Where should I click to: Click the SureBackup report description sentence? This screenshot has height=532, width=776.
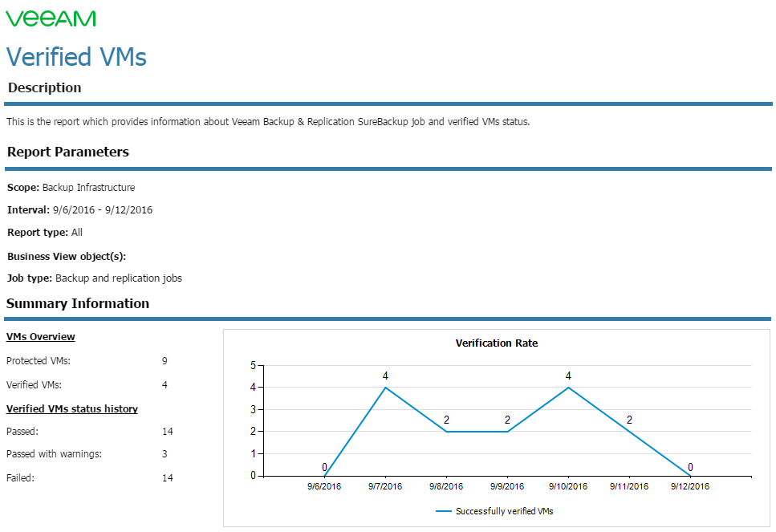(268, 122)
